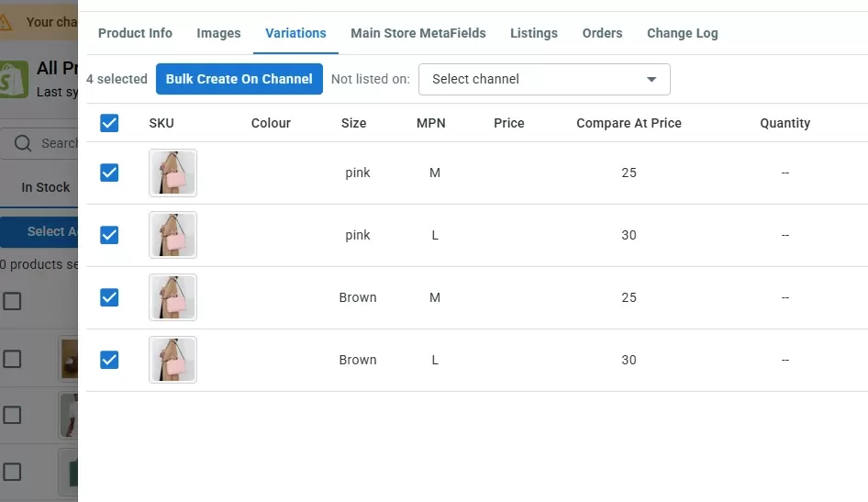Click the In Stock tab in background page
This screenshot has width=868, height=502.
(45, 187)
